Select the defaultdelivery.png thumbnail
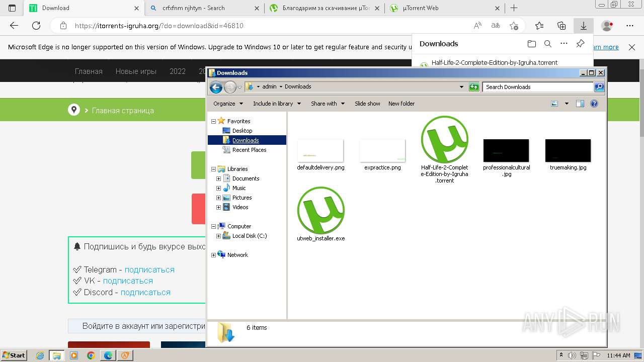The image size is (644, 362). pos(320,150)
